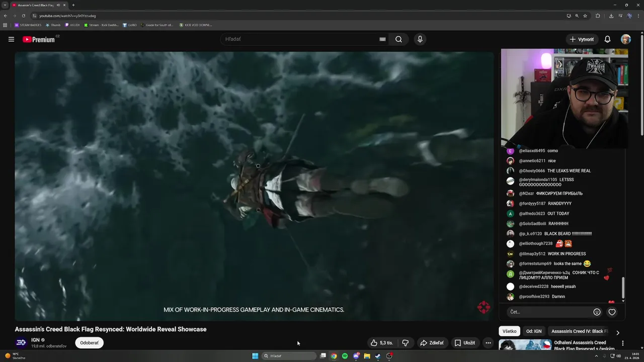The height and width of the screenshot is (362, 644).
Task: Like the video with thumbs up
Action: [x=382, y=343]
